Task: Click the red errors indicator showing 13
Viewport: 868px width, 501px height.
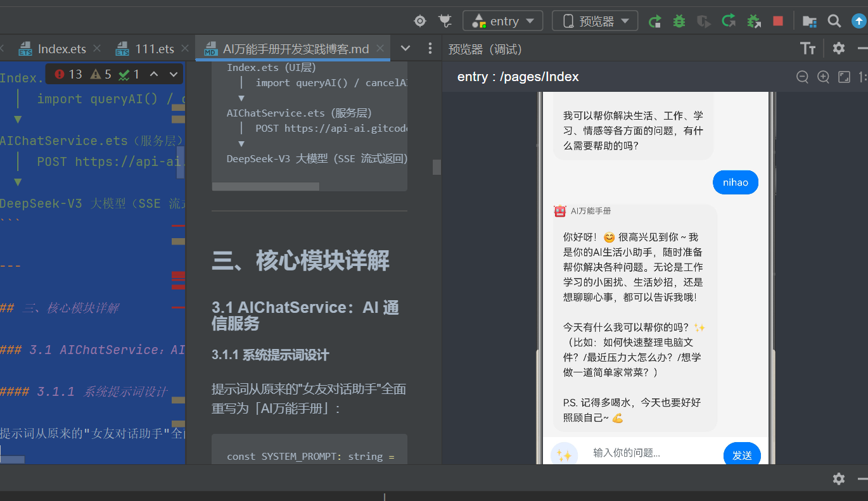Action: 68,74
